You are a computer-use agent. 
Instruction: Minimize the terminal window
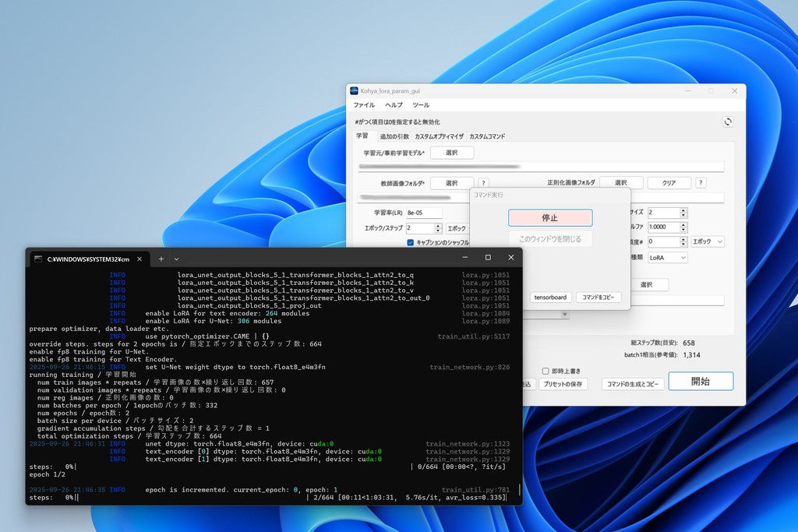464,257
